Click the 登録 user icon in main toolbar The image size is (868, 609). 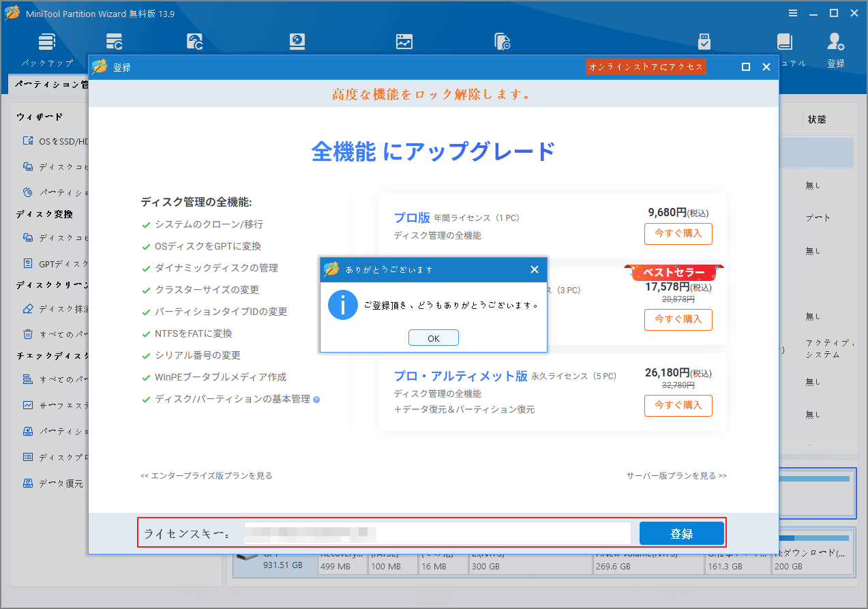coord(836,42)
